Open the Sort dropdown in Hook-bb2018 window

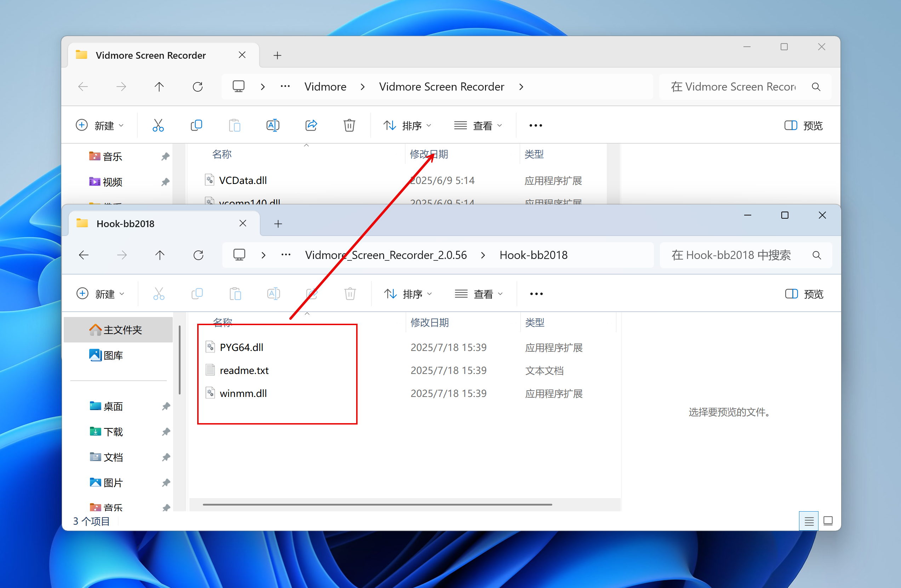pyautogui.click(x=408, y=294)
